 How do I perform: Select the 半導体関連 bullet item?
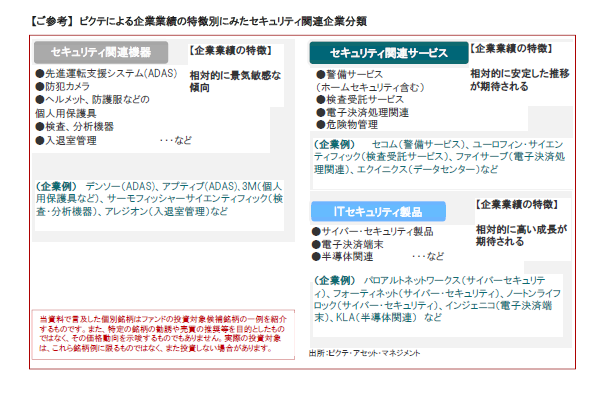(344, 257)
